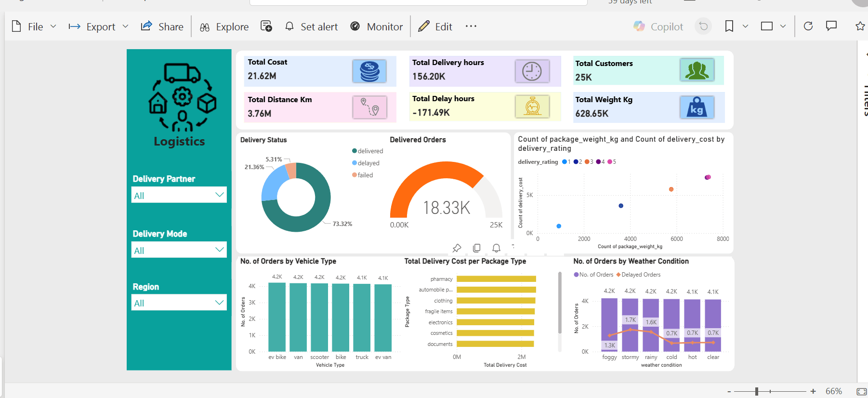The width and height of the screenshot is (868, 398).
Task: Click the subscribe to report icon
Action: [266, 26]
